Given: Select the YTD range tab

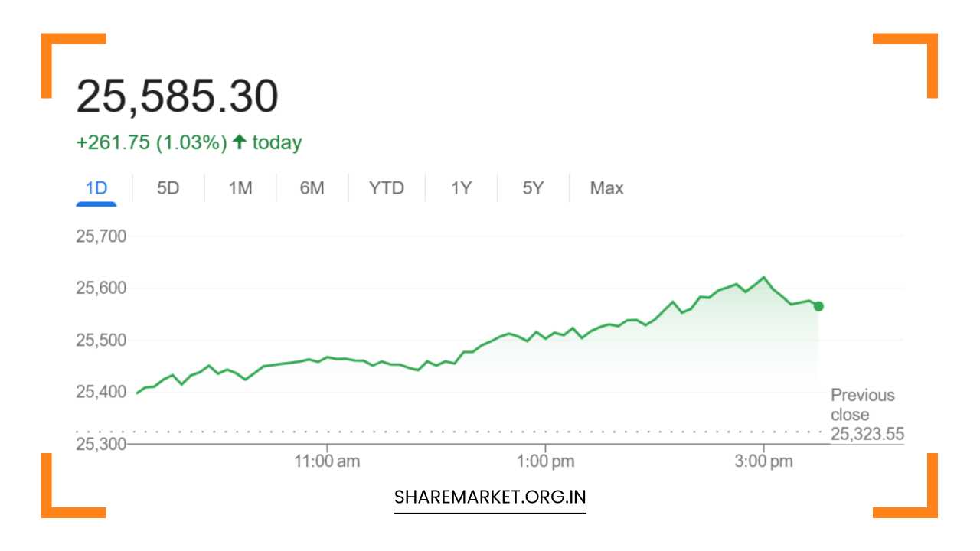Looking at the screenshot, I should tap(386, 188).
